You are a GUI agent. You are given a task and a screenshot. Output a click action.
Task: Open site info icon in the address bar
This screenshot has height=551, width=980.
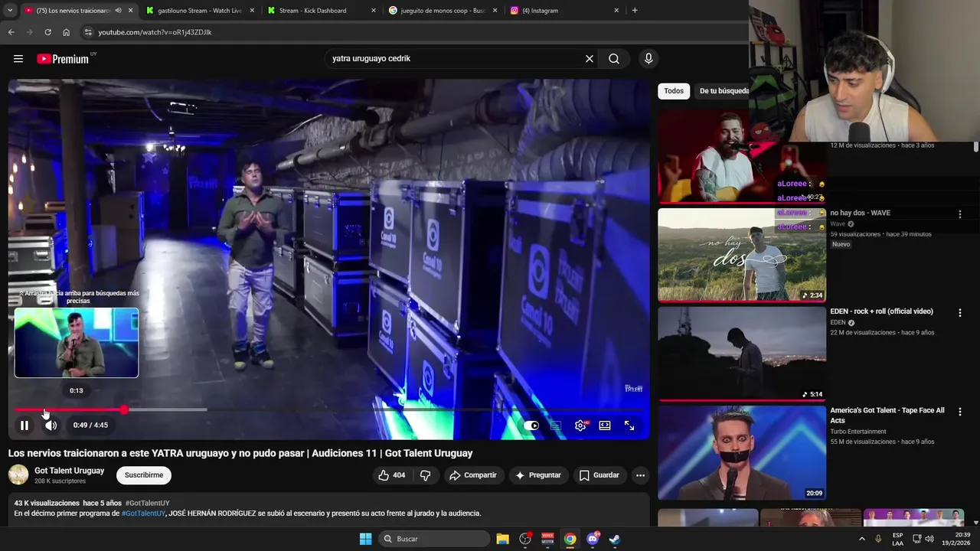[88, 32]
